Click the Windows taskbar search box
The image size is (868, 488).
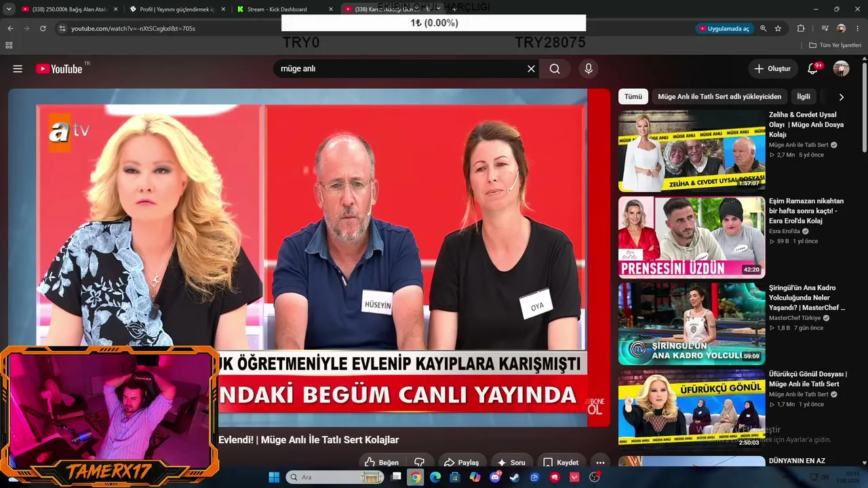pos(335,477)
